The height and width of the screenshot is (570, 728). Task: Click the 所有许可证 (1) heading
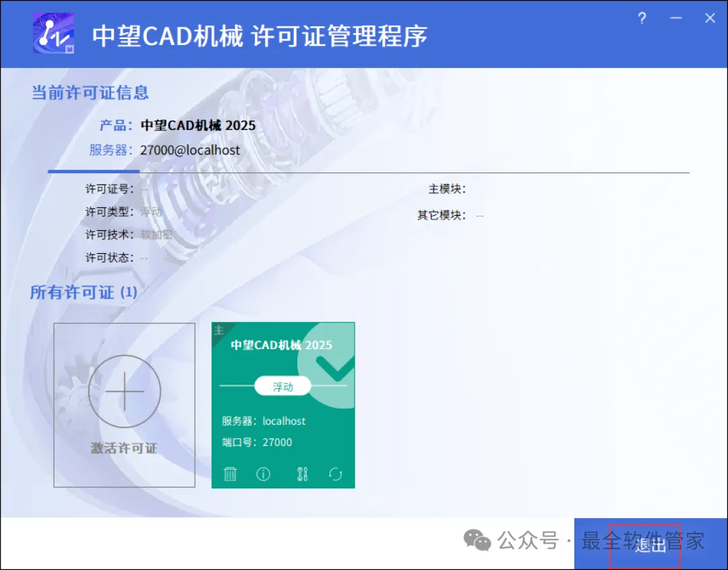84,292
